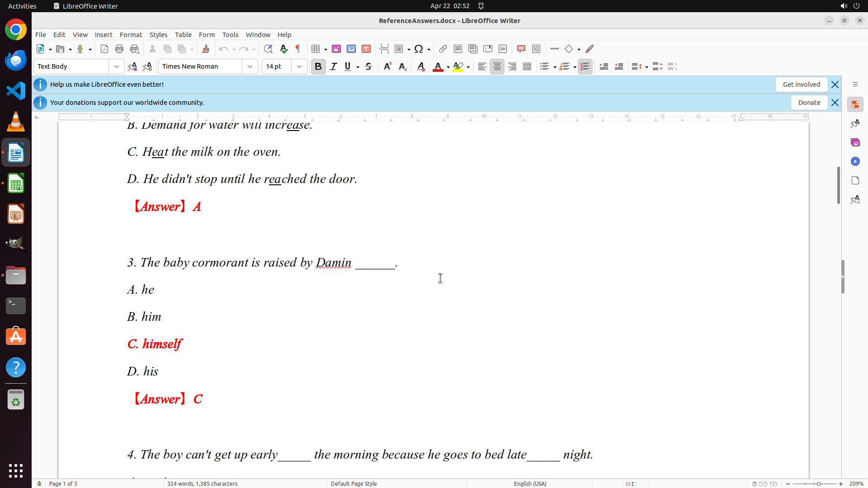Open the Tools menu
Image resolution: width=868 pixels, height=488 pixels.
tap(230, 35)
